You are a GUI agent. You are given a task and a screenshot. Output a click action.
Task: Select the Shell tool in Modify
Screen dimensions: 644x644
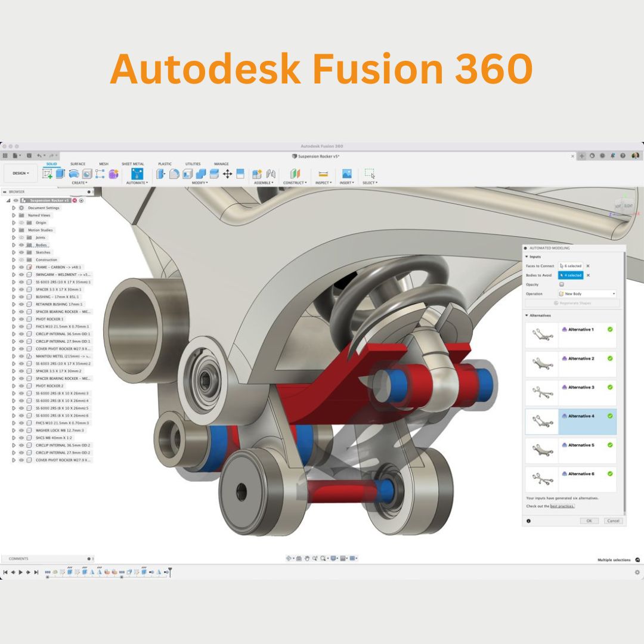pos(187,174)
